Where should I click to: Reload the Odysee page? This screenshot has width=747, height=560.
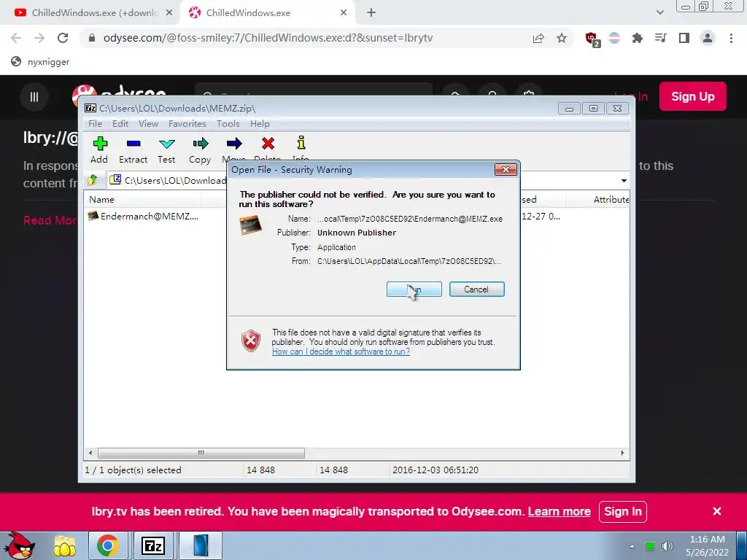coord(63,38)
